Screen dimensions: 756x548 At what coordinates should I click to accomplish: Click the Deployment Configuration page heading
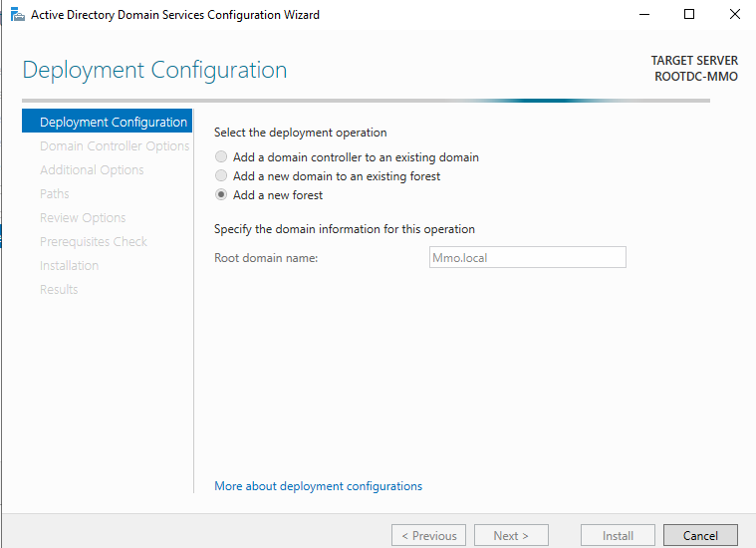154,71
